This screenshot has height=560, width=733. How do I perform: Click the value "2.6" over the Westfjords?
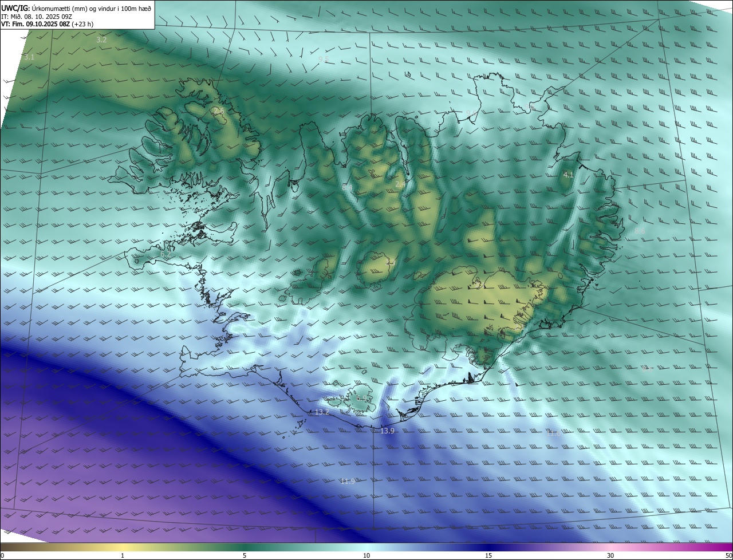click(219, 111)
